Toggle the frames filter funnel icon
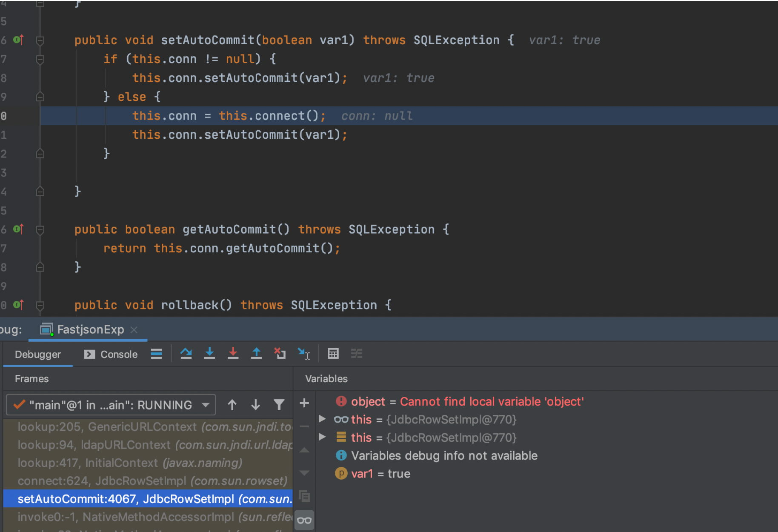 (279, 405)
